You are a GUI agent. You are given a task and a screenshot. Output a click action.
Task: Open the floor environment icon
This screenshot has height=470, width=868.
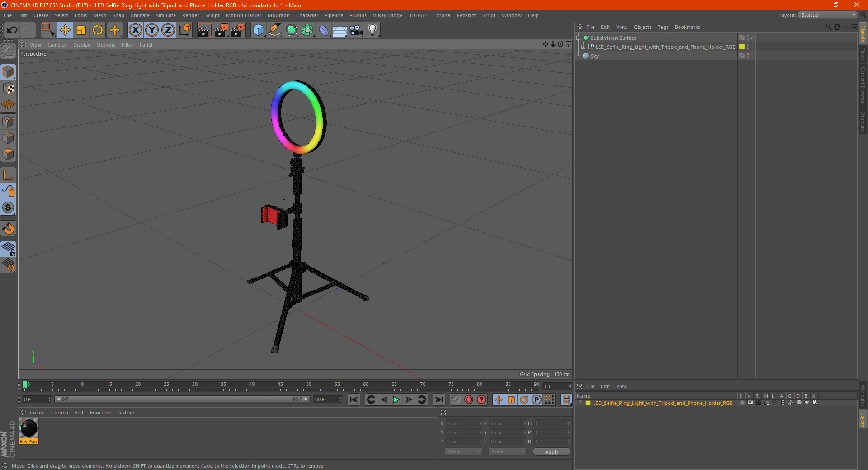point(340,30)
